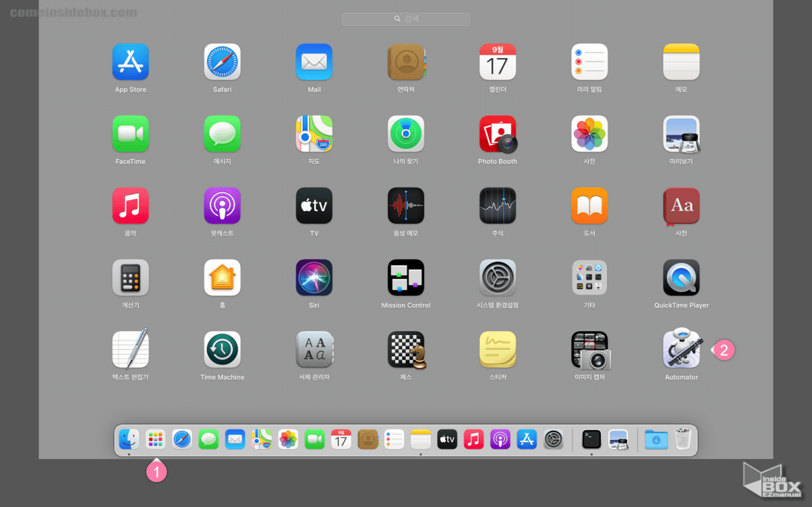The image size is (812, 507).
Task: Open the 기타 (Other) folder
Action: click(589, 278)
